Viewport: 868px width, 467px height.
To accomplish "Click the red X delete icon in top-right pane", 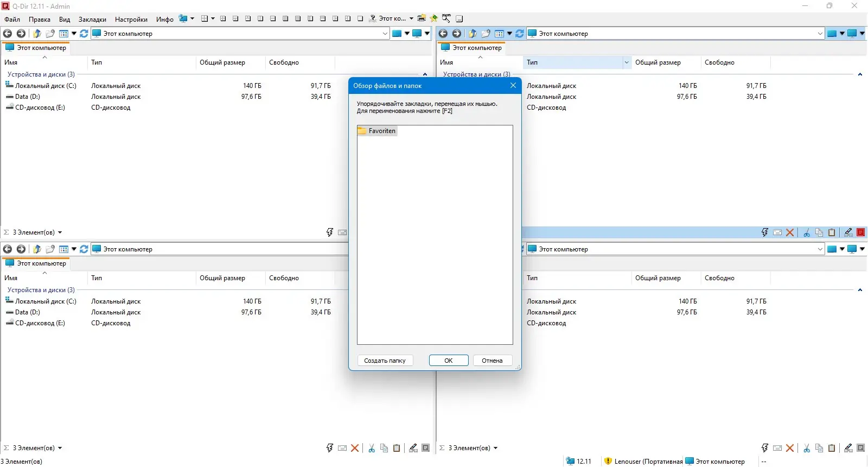I will [790, 232].
